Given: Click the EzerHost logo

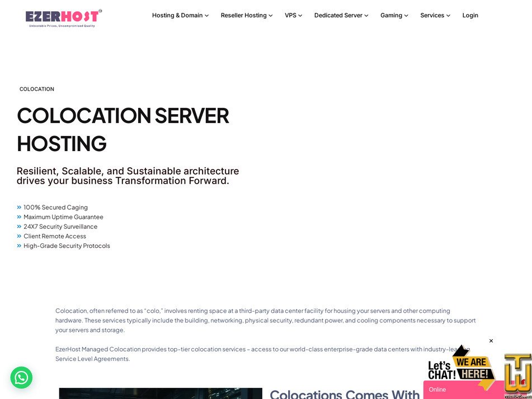Looking at the screenshot, I should click(x=63, y=17).
